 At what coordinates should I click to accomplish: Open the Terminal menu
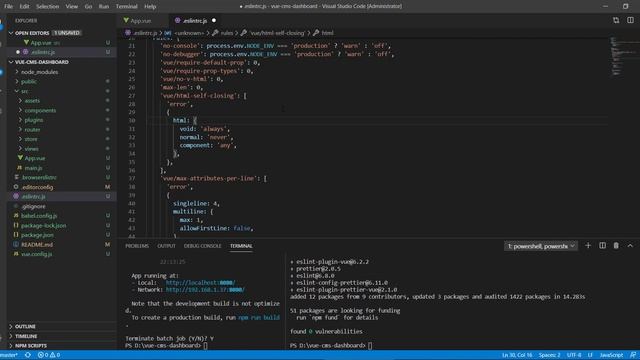(127, 7)
